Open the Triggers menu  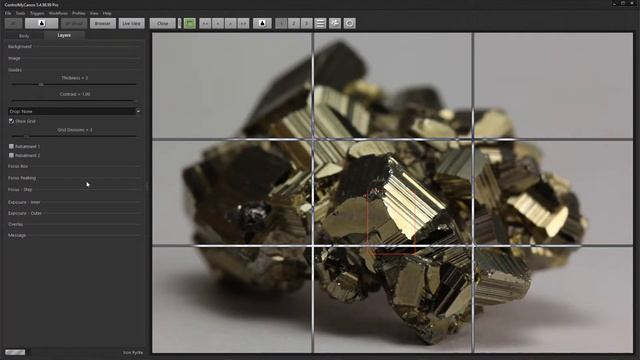[37, 13]
